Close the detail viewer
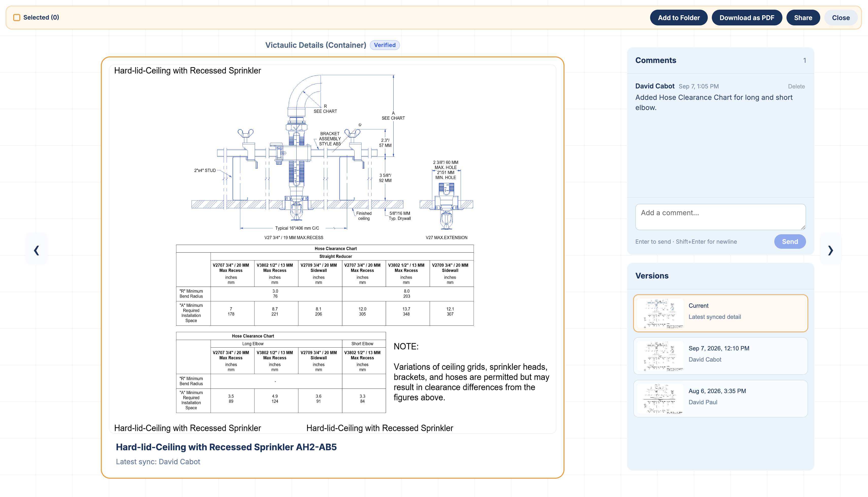The height and width of the screenshot is (497, 868). 840,18
